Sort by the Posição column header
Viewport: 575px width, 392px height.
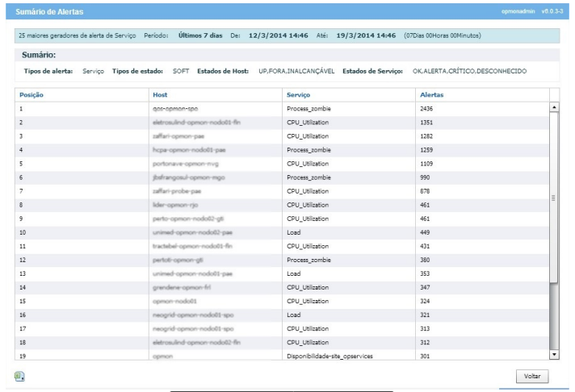(x=31, y=94)
